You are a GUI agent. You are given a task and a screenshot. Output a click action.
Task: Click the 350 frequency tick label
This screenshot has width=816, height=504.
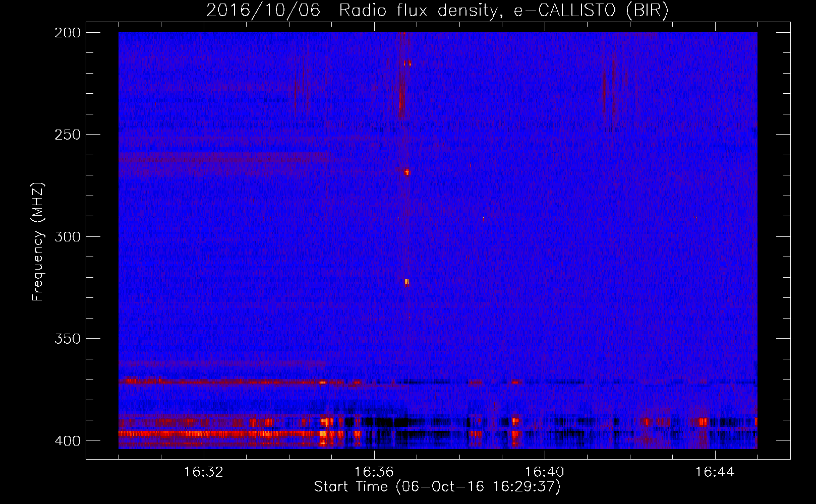point(67,339)
